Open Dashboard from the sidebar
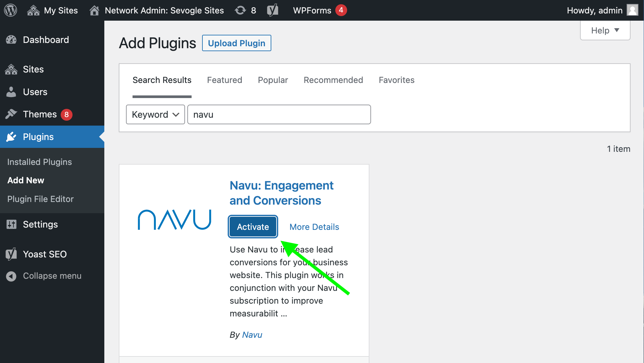This screenshot has width=644, height=363. pyautogui.click(x=46, y=40)
